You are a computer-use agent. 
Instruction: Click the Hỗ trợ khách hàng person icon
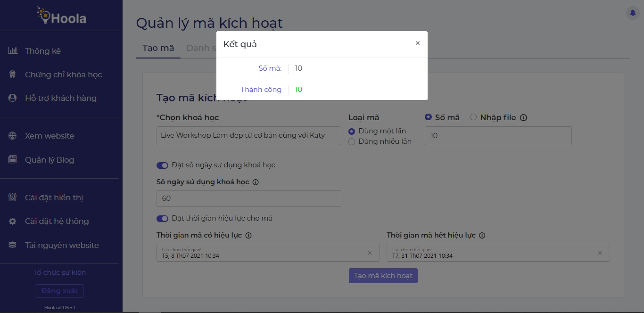12,98
